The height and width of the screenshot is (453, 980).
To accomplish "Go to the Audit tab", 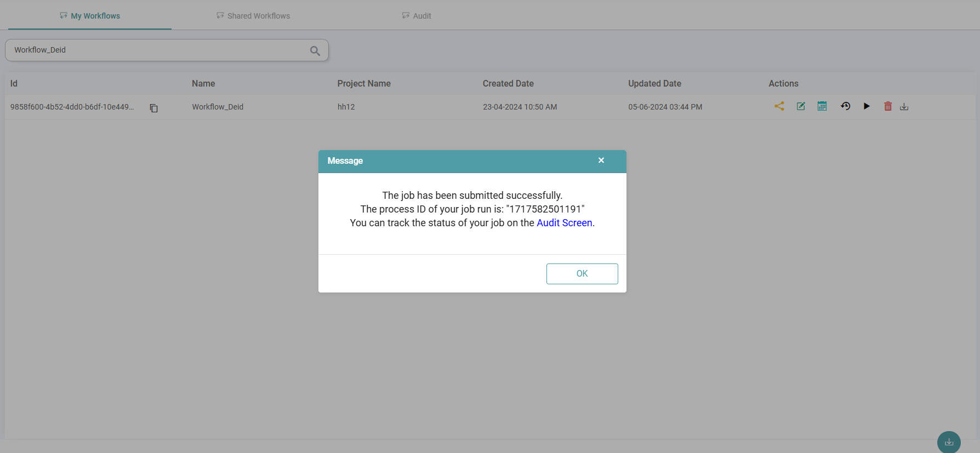I will pos(417,16).
